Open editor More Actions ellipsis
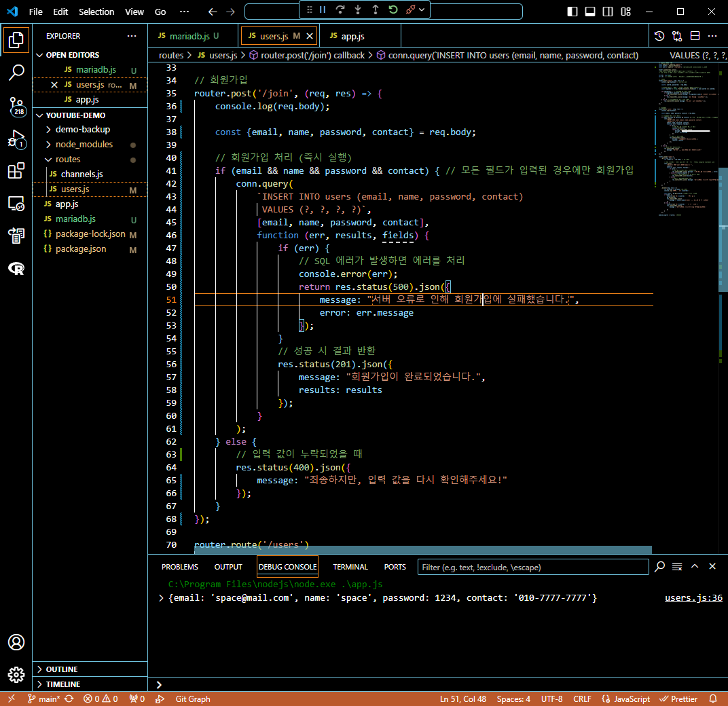 pos(712,36)
